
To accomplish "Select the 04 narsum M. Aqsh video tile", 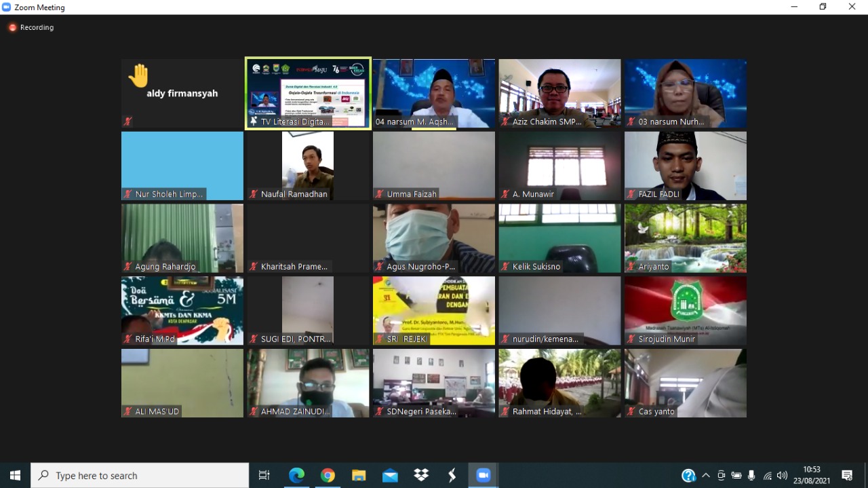I will pos(434,93).
